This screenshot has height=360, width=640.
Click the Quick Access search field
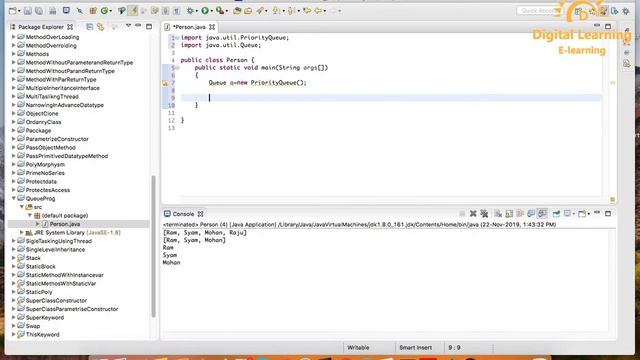tap(539, 11)
